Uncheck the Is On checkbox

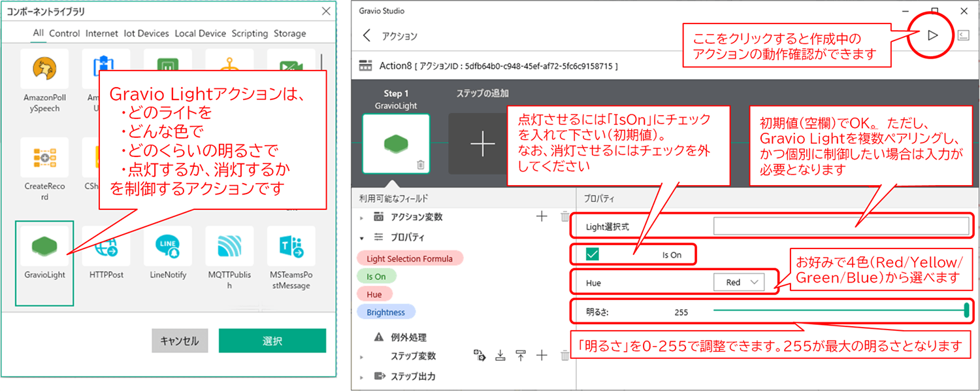pyautogui.click(x=593, y=254)
